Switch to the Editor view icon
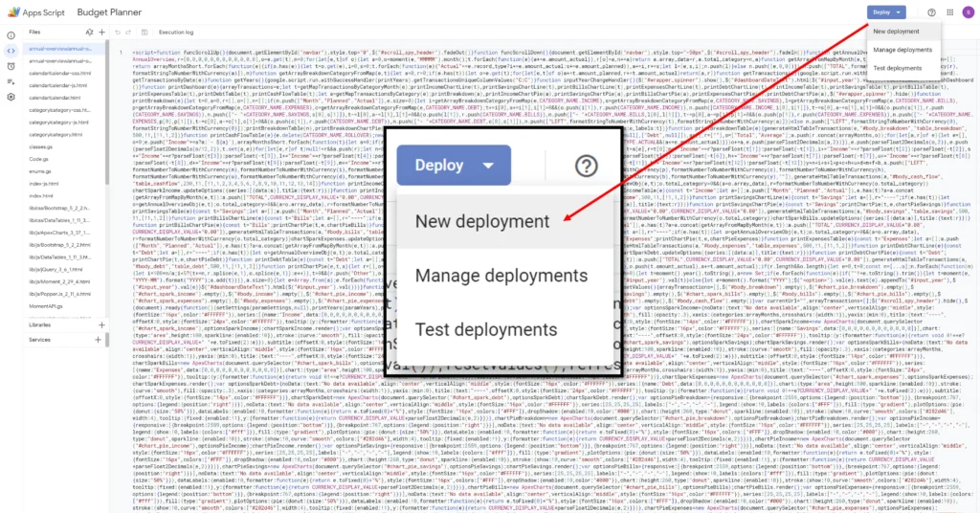This screenshot has width=980, height=513. tap(11, 49)
